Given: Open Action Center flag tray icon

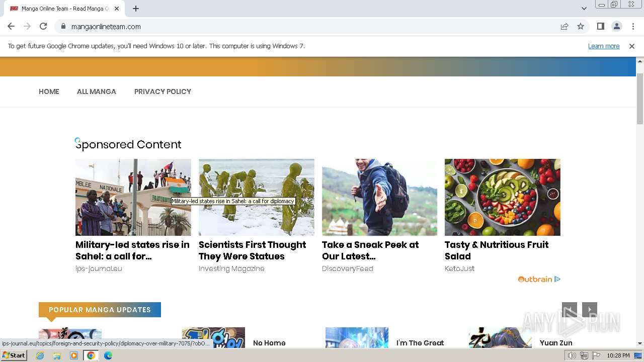Looking at the screenshot, I should pos(596,355).
